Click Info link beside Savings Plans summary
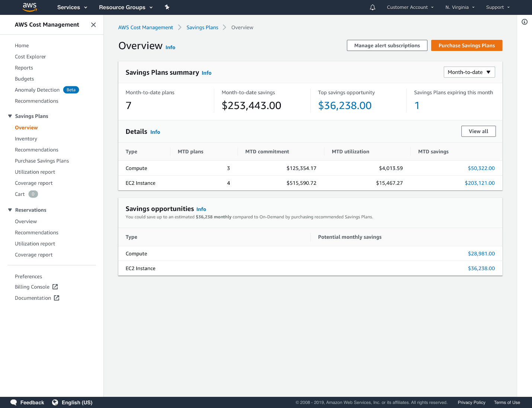This screenshot has height=408, width=532. tap(206, 73)
